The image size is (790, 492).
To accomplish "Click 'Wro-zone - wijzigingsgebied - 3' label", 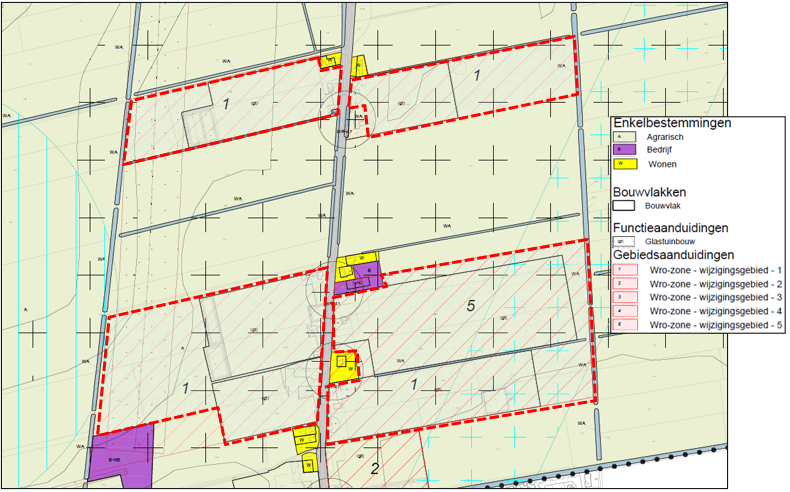I will (x=716, y=298).
